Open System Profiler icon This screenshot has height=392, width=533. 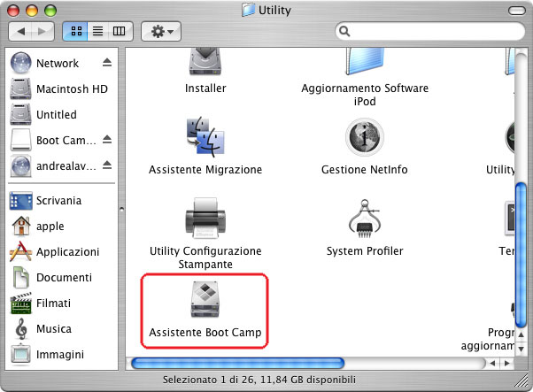tap(365, 218)
